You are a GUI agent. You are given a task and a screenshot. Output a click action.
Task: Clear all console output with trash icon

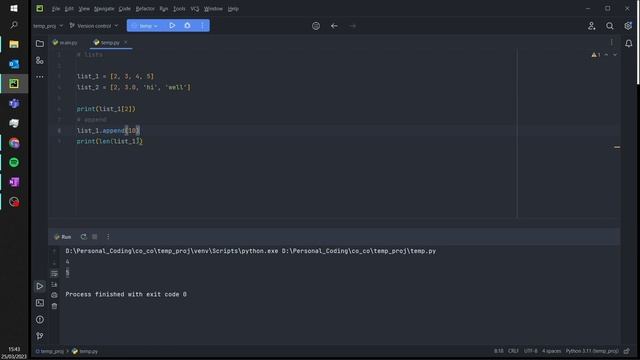(x=54, y=306)
